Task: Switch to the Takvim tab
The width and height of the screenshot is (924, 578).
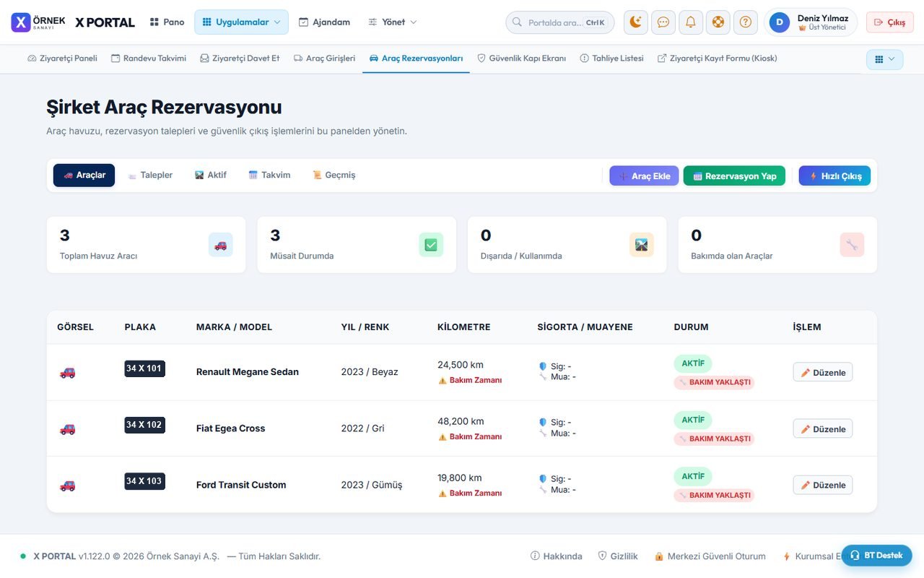Action: (269, 175)
